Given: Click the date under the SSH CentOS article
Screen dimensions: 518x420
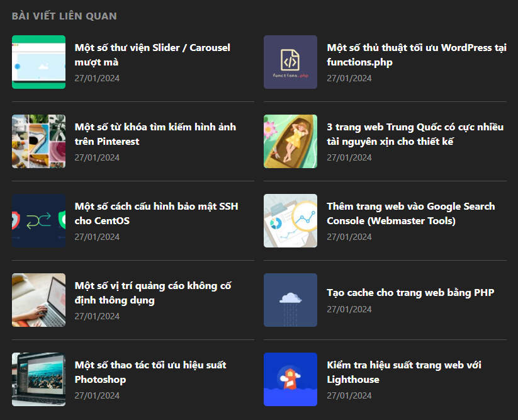Looking at the screenshot, I should coord(97,237).
